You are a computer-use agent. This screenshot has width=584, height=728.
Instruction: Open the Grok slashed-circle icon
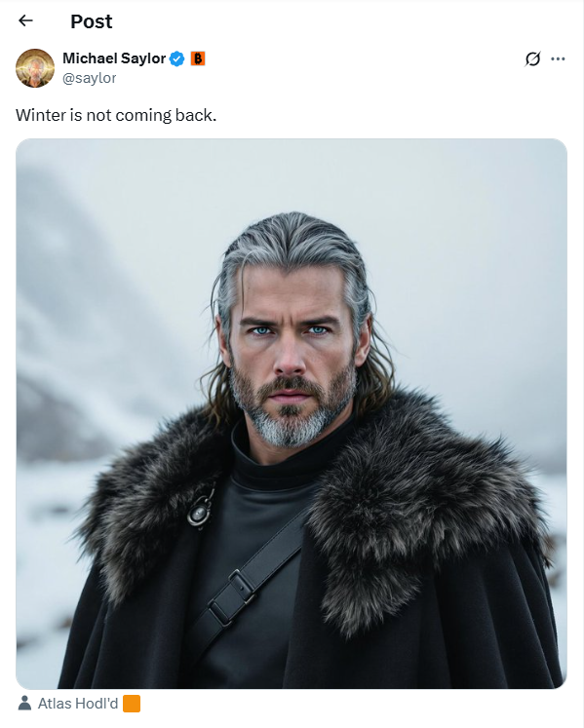tap(532, 59)
